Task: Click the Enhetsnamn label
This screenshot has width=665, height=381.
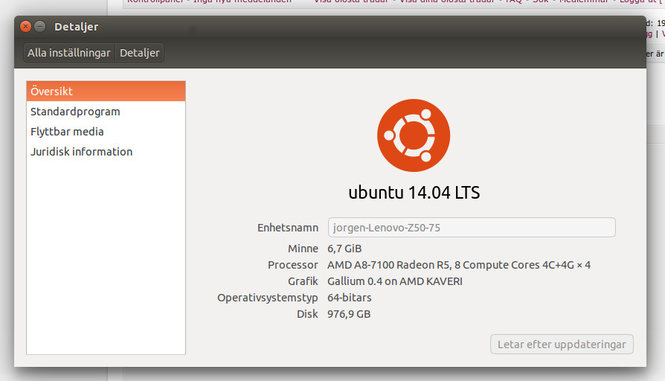Action: [288, 228]
